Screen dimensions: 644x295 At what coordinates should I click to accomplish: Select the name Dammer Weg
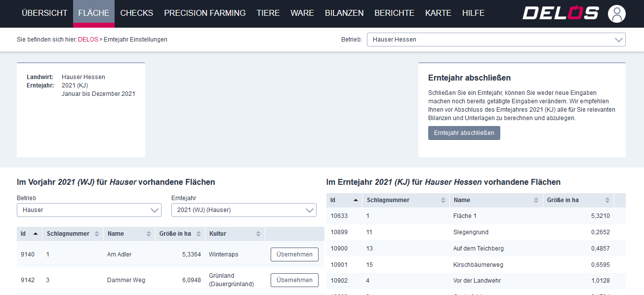click(x=126, y=280)
